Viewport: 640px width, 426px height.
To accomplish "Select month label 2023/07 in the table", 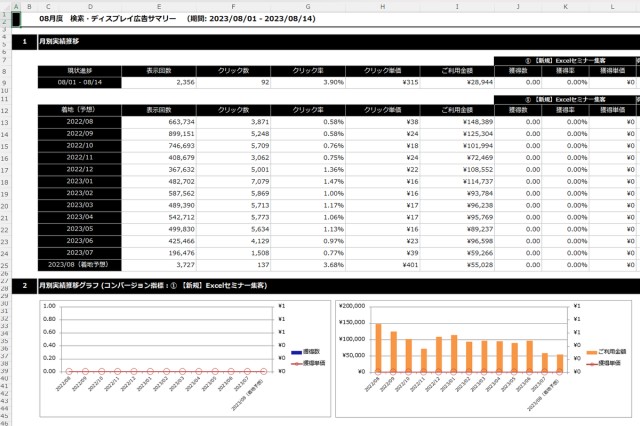I will 80,253.
